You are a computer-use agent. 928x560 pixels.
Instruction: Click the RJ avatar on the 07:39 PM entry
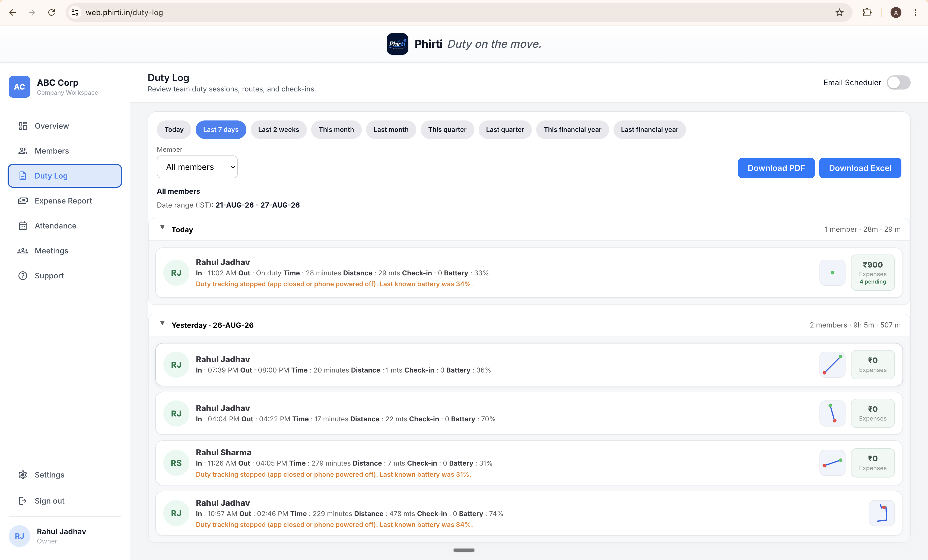(x=176, y=365)
